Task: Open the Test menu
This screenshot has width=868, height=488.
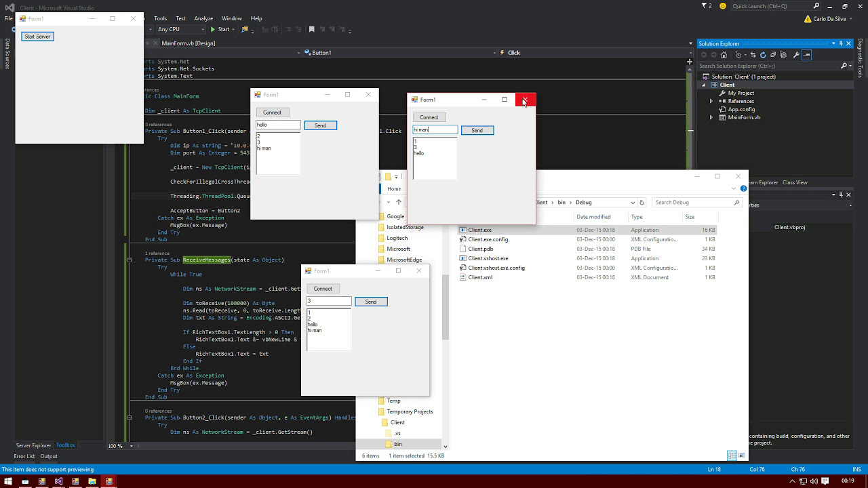Action: click(x=180, y=18)
